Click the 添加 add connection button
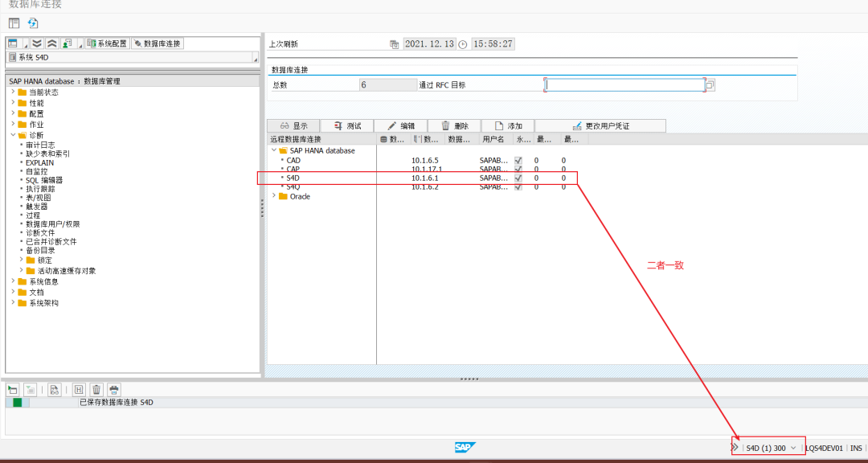Screen dimensions: 868x463 coord(508,125)
